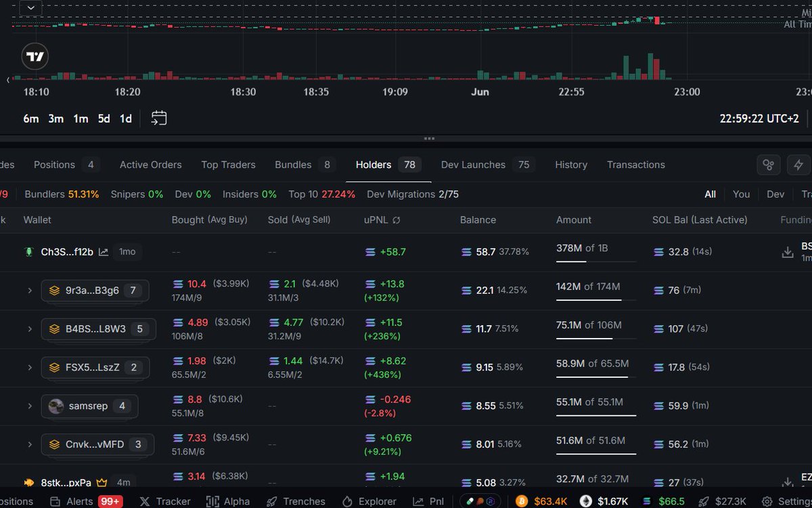Click the pill-shaped launchpad icons group

tap(480, 501)
